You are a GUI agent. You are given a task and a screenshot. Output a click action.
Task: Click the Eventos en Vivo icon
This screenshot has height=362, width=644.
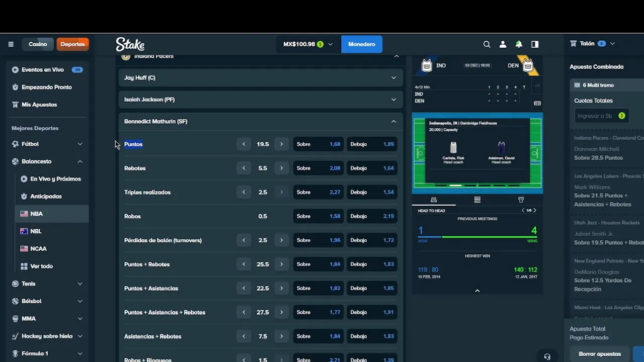(15, 70)
